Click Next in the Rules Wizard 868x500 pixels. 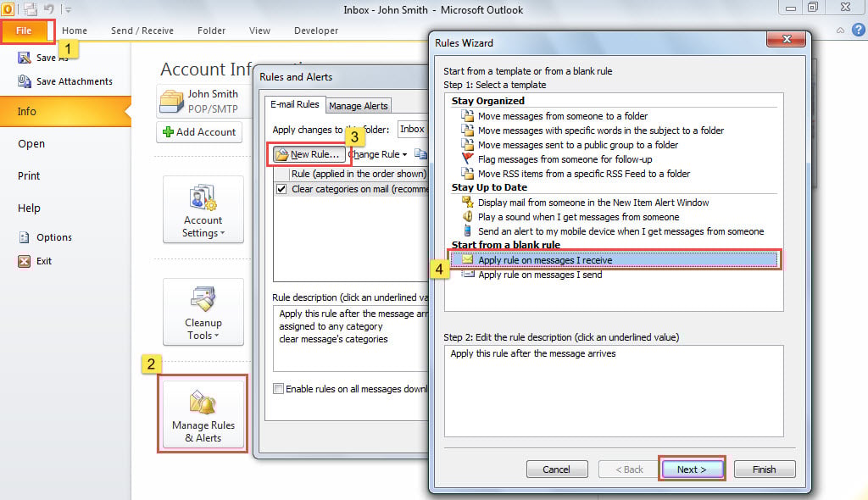692,469
